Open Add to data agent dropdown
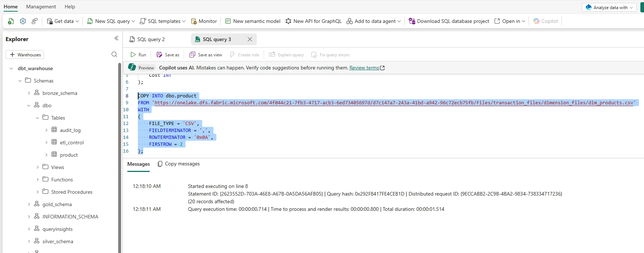644x253 pixels. point(373,21)
